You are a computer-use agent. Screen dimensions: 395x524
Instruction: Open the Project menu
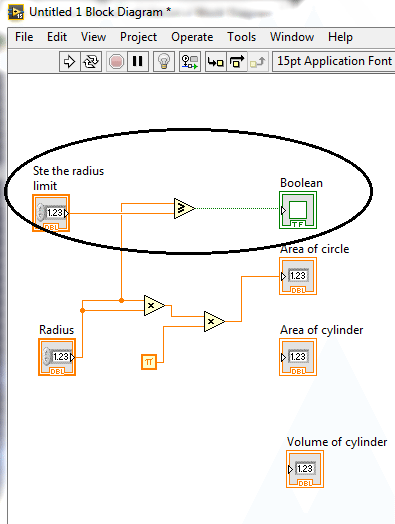[138, 37]
